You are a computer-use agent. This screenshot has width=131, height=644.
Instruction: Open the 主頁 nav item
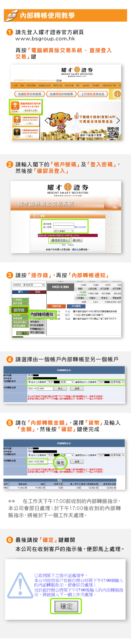16,86
